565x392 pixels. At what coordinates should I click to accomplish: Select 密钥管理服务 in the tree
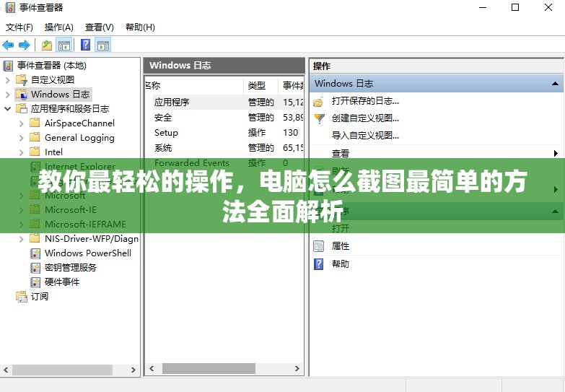[71, 268]
